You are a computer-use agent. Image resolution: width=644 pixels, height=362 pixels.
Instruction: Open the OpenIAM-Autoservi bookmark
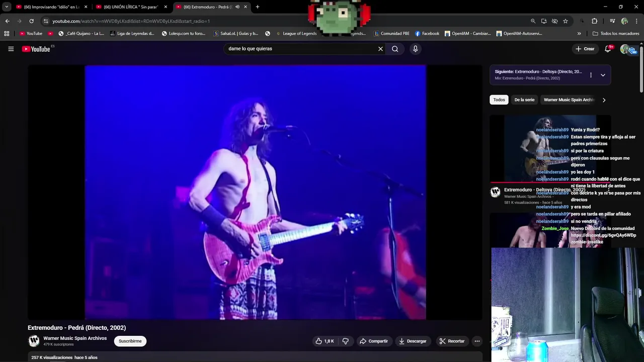point(519,34)
